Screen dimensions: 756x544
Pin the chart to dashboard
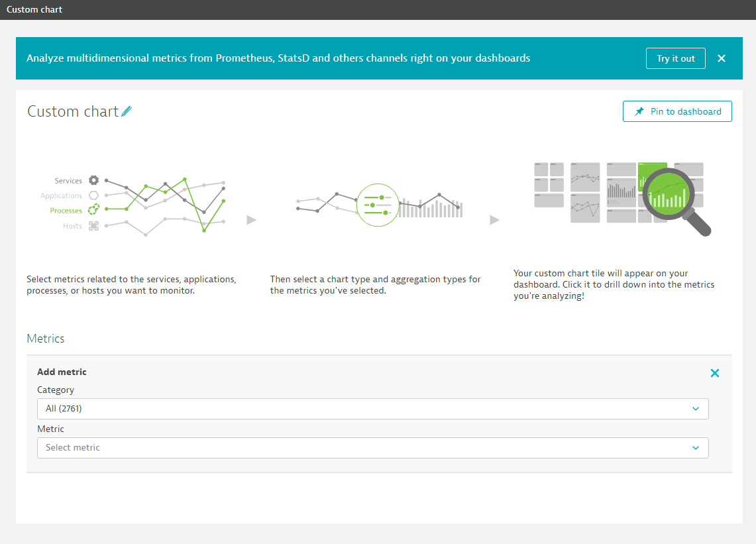click(x=677, y=111)
